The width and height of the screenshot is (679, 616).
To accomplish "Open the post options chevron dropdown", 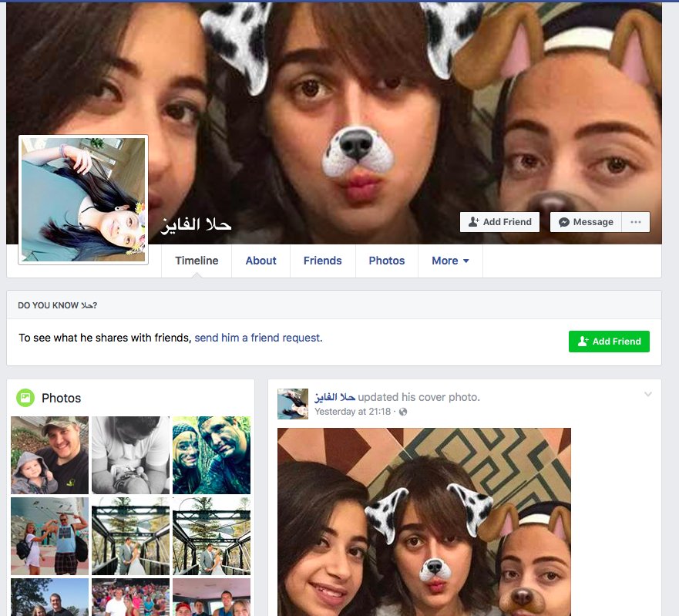I will point(648,394).
